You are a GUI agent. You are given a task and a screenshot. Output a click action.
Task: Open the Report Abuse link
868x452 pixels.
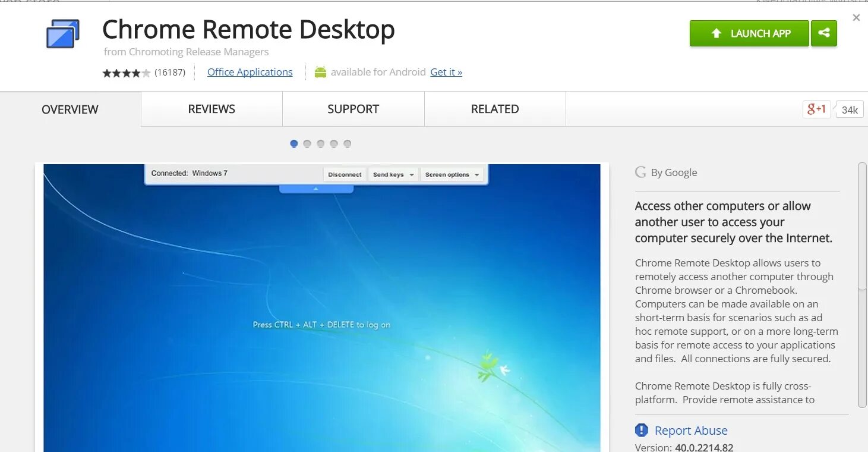tap(691, 431)
